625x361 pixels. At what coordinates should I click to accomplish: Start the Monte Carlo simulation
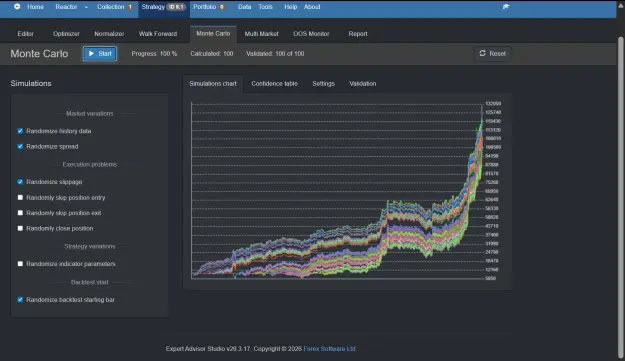pyautogui.click(x=100, y=53)
